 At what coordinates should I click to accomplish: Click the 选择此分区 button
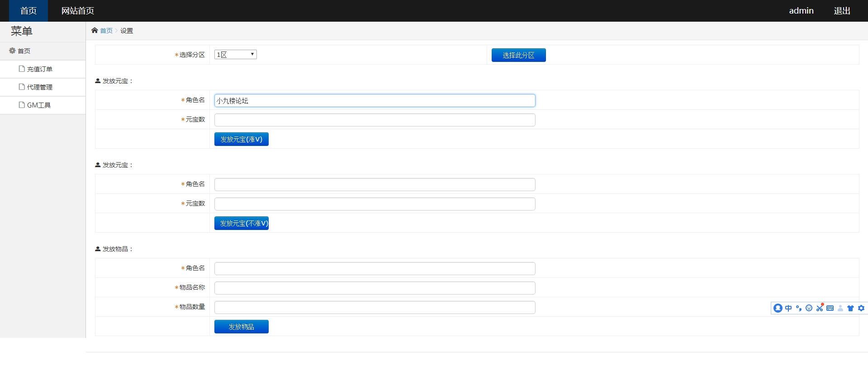pos(518,55)
